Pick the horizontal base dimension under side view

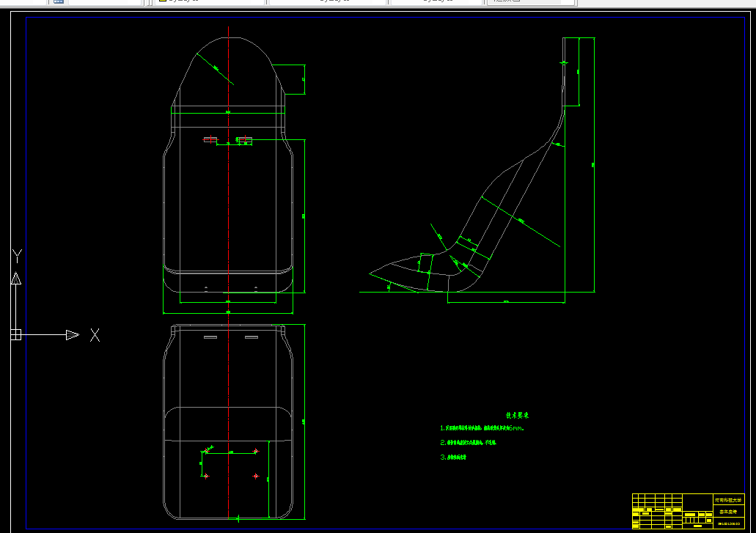[x=506, y=302]
